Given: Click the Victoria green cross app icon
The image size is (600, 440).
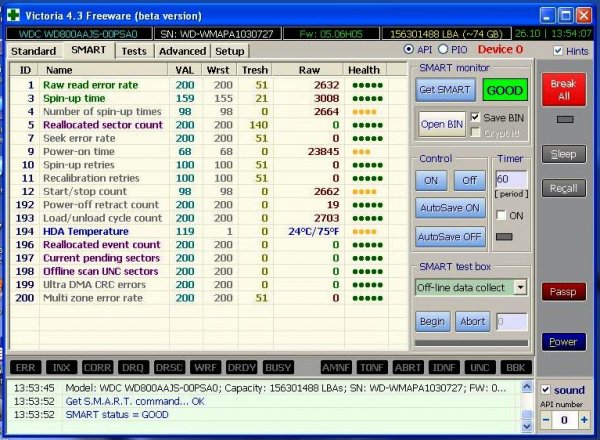Looking at the screenshot, I should (x=14, y=15).
